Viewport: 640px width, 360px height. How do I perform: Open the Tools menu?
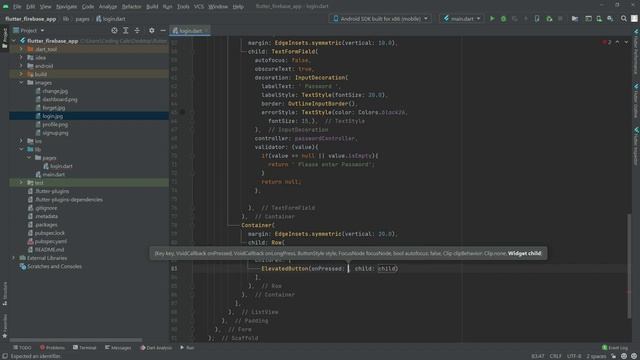pos(183,7)
